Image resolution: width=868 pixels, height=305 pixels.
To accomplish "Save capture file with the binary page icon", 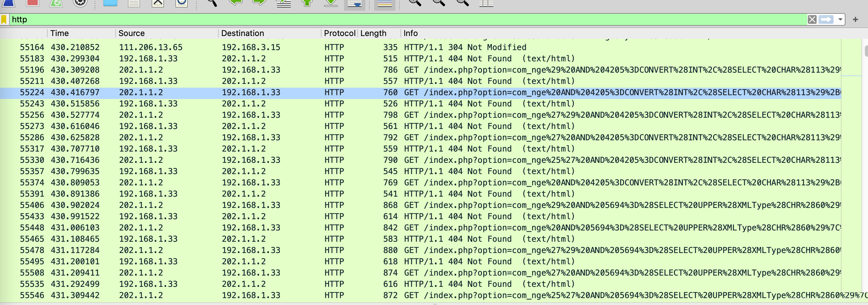I will (x=134, y=3).
